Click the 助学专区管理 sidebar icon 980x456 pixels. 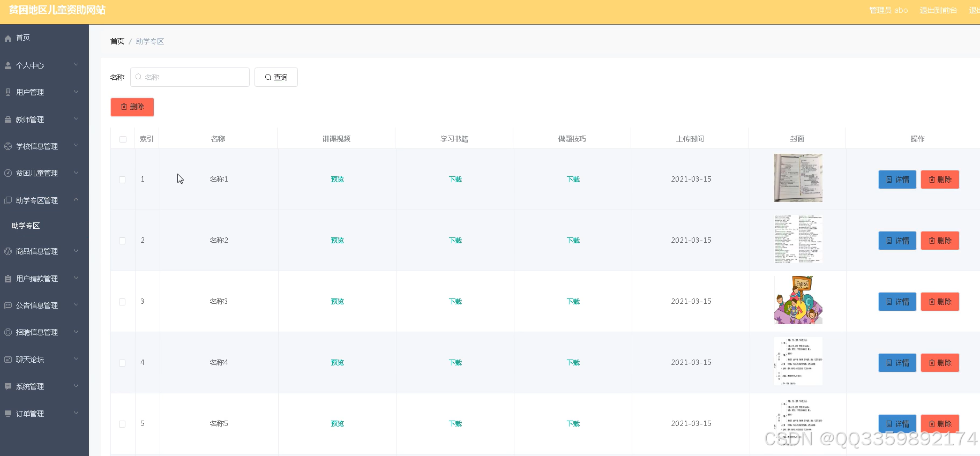(x=8, y=200)
